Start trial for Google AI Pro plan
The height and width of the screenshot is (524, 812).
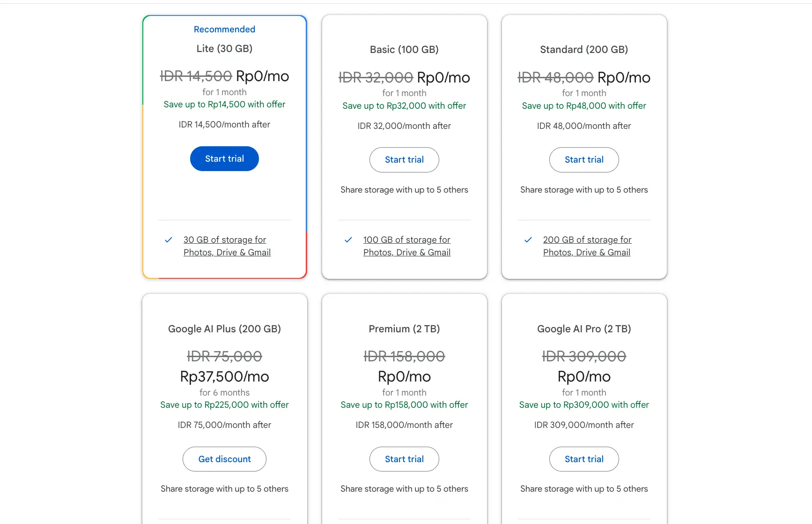(x=583, y=459)
